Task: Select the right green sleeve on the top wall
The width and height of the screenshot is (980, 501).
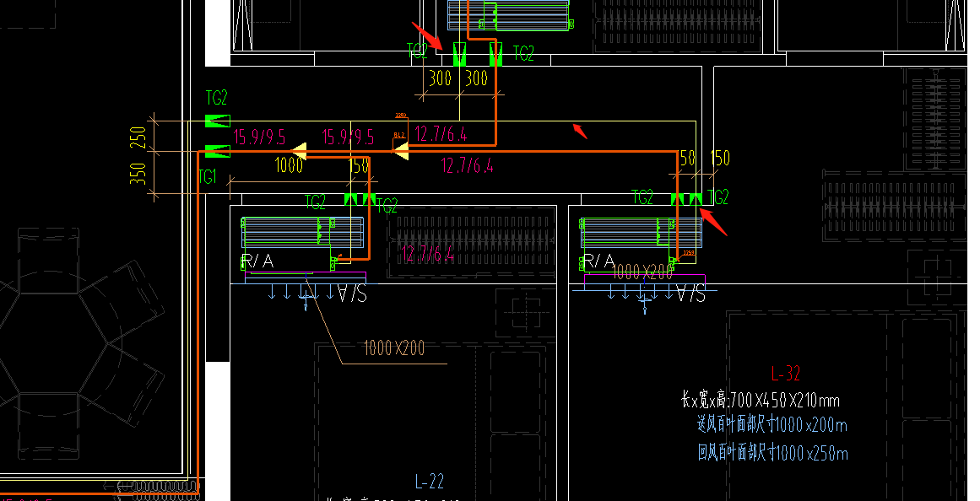Action: (495, 54)
